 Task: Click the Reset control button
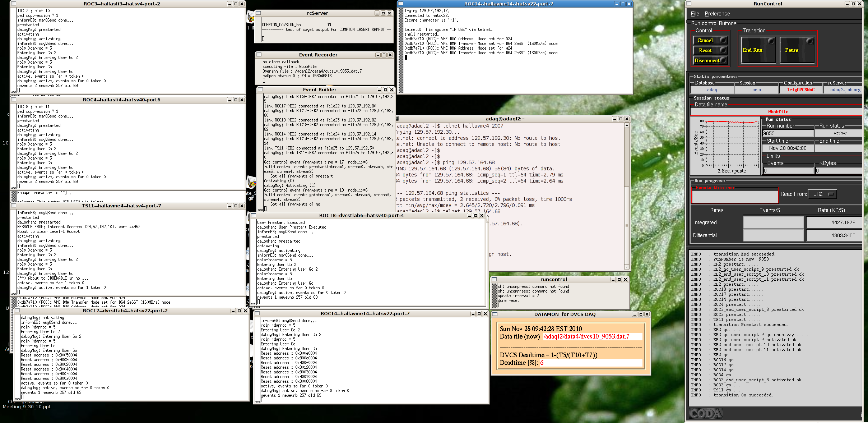coord(710,50)
